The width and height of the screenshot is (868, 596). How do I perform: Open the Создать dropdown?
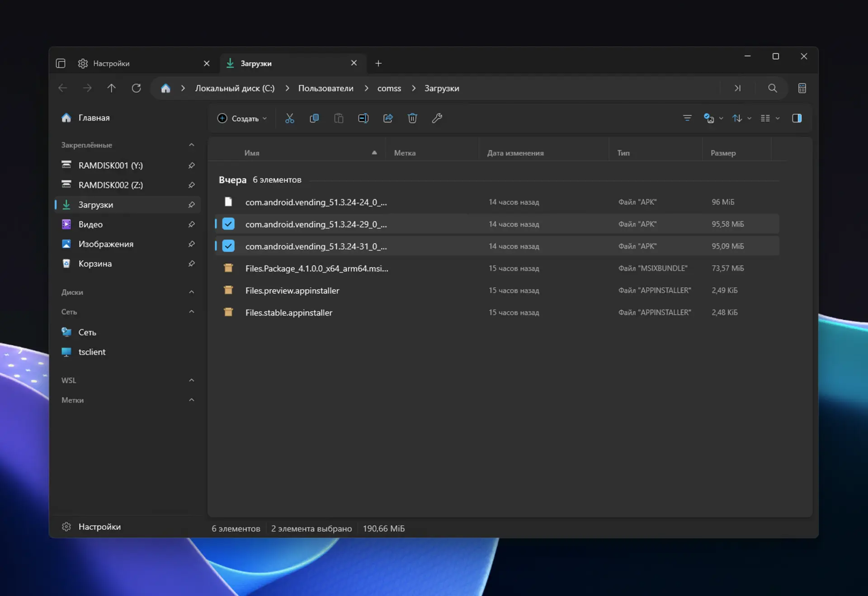point(242,118)
